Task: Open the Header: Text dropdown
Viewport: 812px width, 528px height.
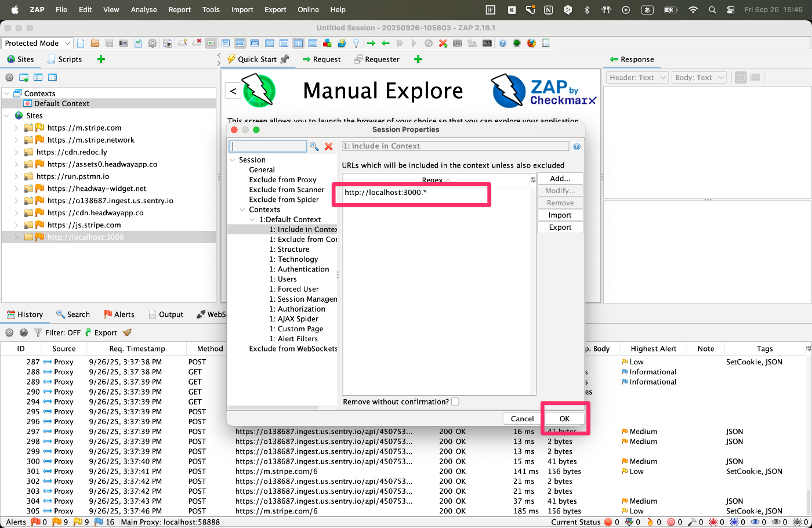Action: pyautogui.click(x=637, y=77)
